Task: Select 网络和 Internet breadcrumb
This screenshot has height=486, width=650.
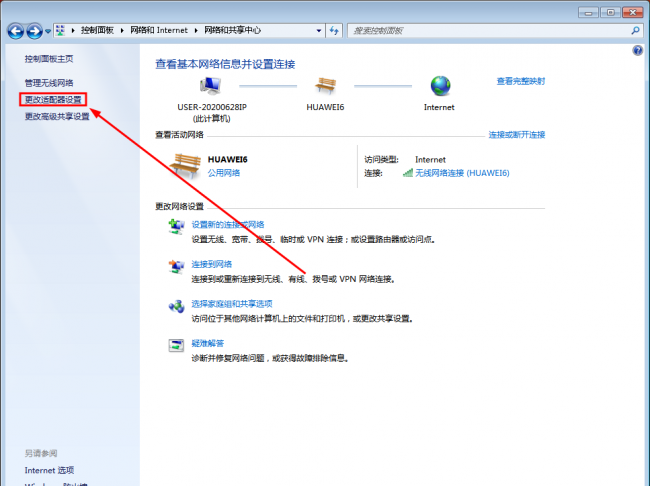Action: [159, 30]
